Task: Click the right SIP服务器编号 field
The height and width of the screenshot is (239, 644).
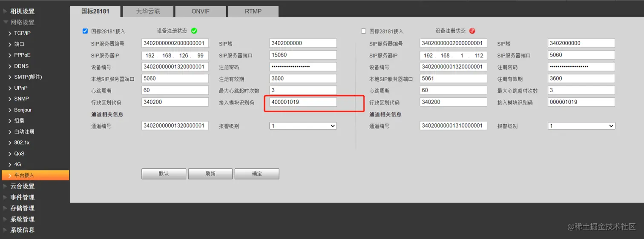Action: pyautogui.click(x=454, y=43)
